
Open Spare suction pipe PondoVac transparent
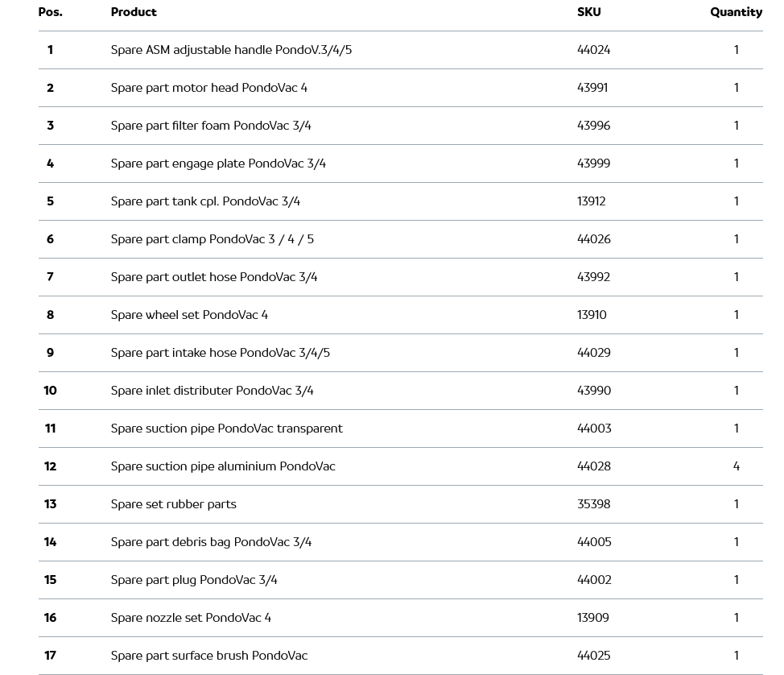coord(227,429)
